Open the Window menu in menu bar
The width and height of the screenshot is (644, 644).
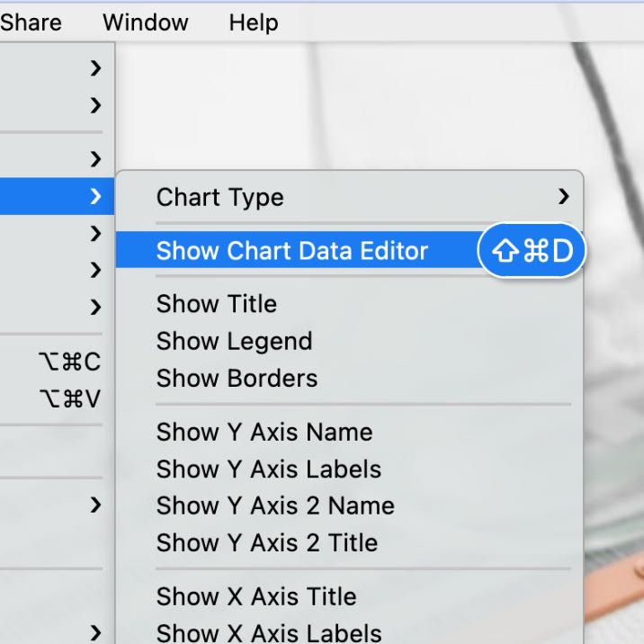click(x=145, y=22)
